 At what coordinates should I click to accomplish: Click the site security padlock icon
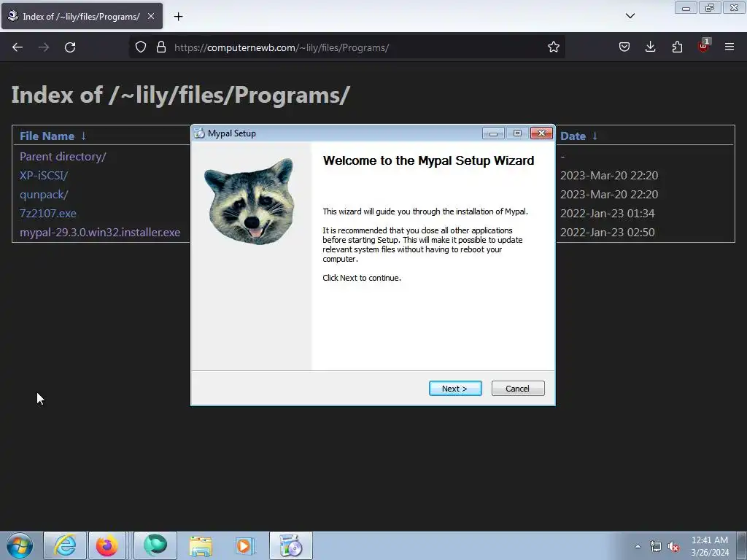pyautogui.click(x=161, y=47)
